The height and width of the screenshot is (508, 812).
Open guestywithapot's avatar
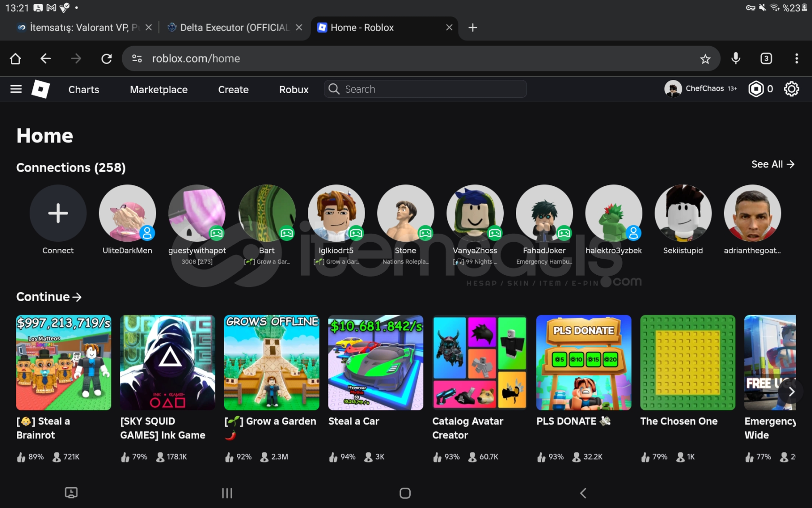(x=197, y=213)
